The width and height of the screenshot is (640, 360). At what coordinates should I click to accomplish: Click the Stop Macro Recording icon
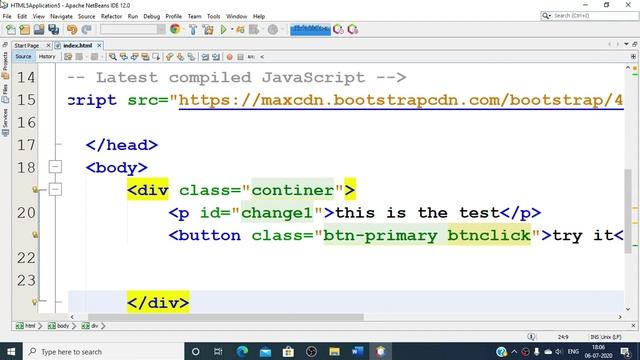[240, 57]
